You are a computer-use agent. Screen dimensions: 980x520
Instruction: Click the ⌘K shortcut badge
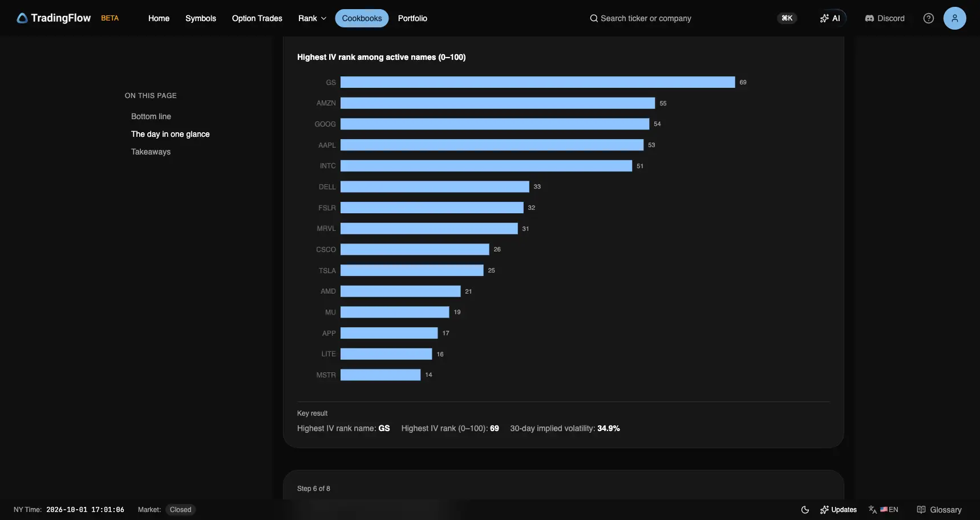(787, 18)
